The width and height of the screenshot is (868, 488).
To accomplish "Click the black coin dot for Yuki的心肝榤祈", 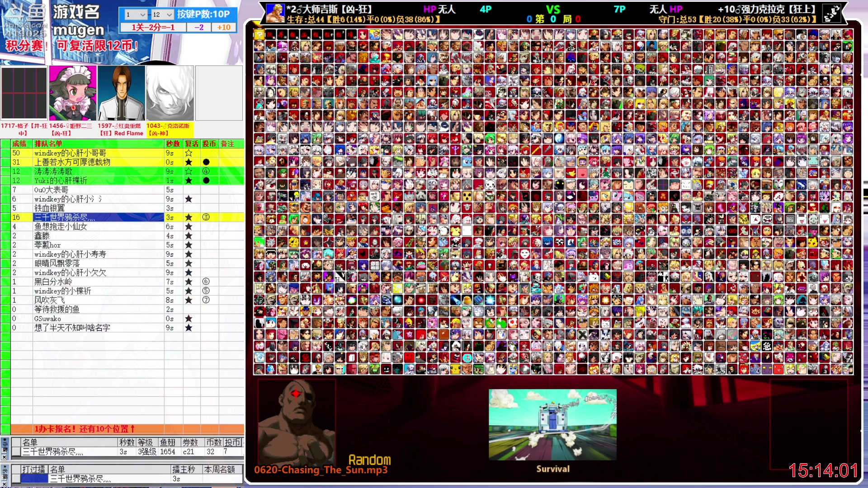I will click(206, 181).
